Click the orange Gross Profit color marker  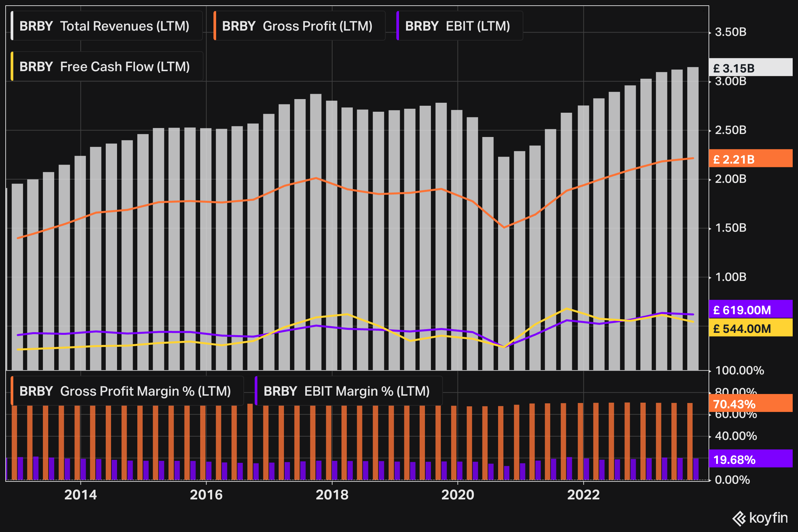215,26
